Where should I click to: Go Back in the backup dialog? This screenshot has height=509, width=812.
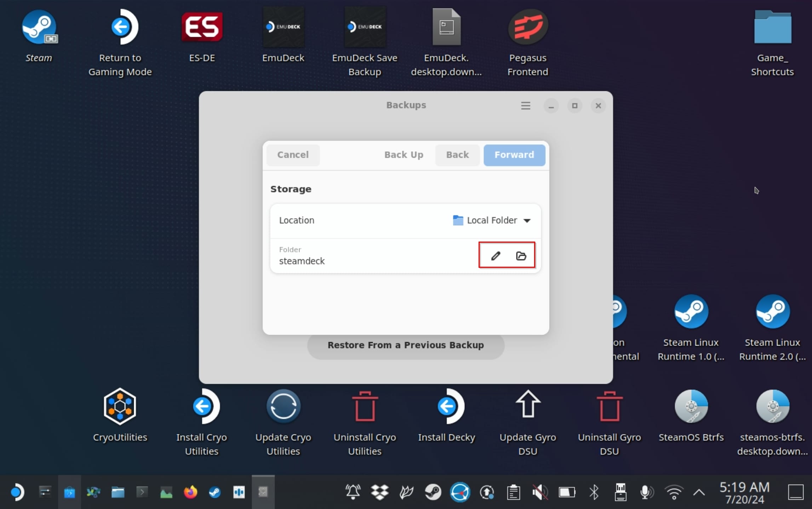coord(457,155)
